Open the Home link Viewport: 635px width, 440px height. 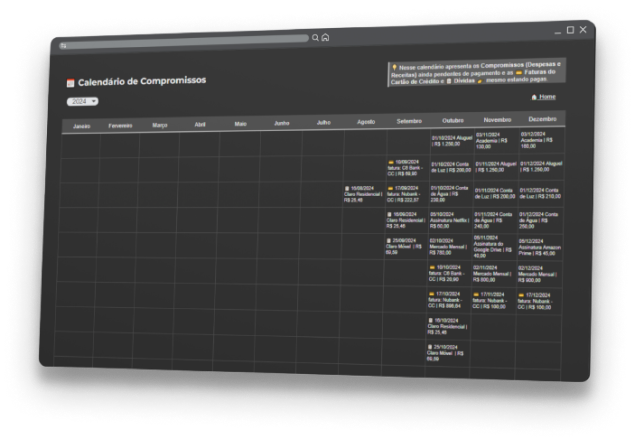(x=546, y=97)
